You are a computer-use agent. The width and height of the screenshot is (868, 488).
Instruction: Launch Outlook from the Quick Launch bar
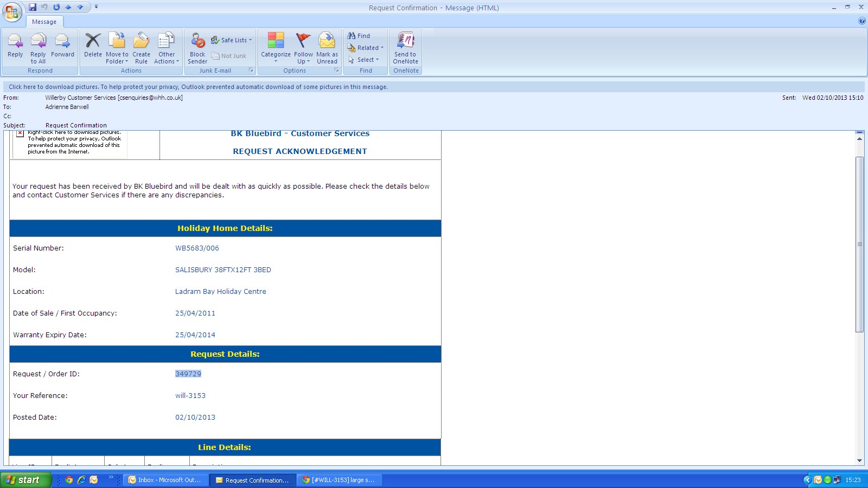(94, 480)
